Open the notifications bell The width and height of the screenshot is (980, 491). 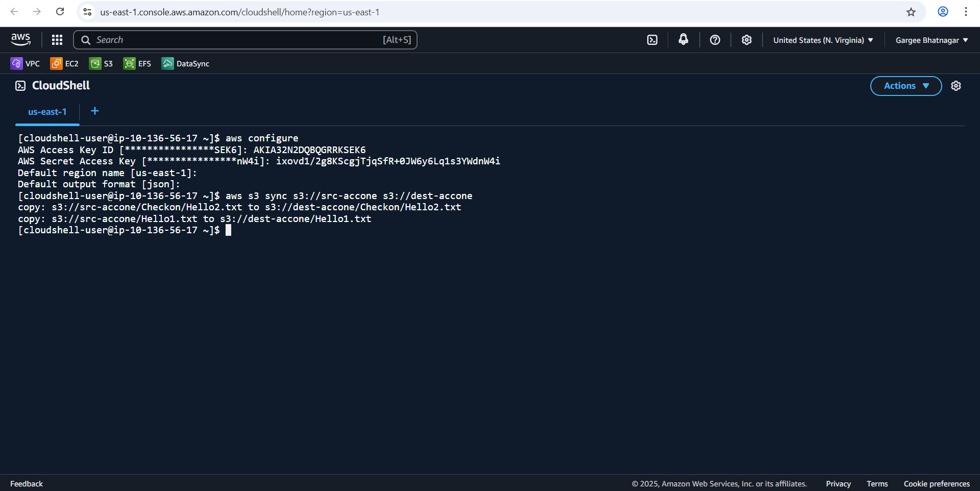(x=683, y=40)
